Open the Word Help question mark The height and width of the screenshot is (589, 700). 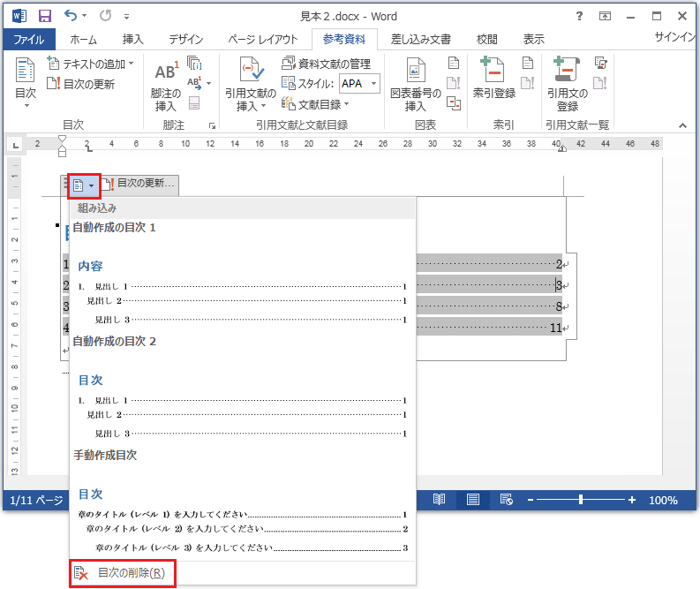click(x=579, y=16)
